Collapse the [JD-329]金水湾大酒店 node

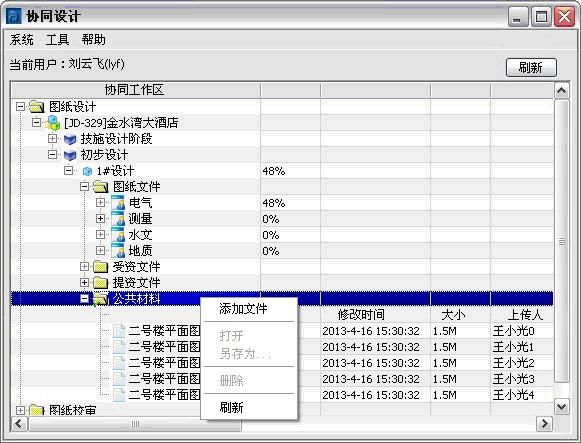36,122
